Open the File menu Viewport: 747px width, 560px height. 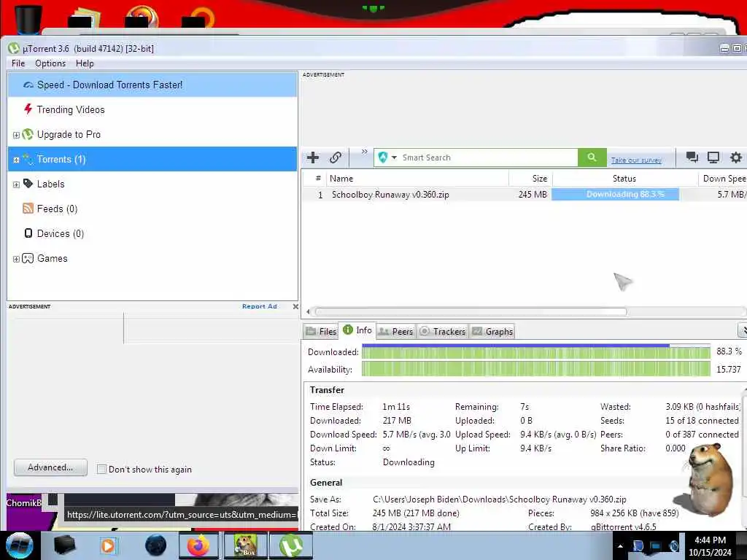click(18, 63)
